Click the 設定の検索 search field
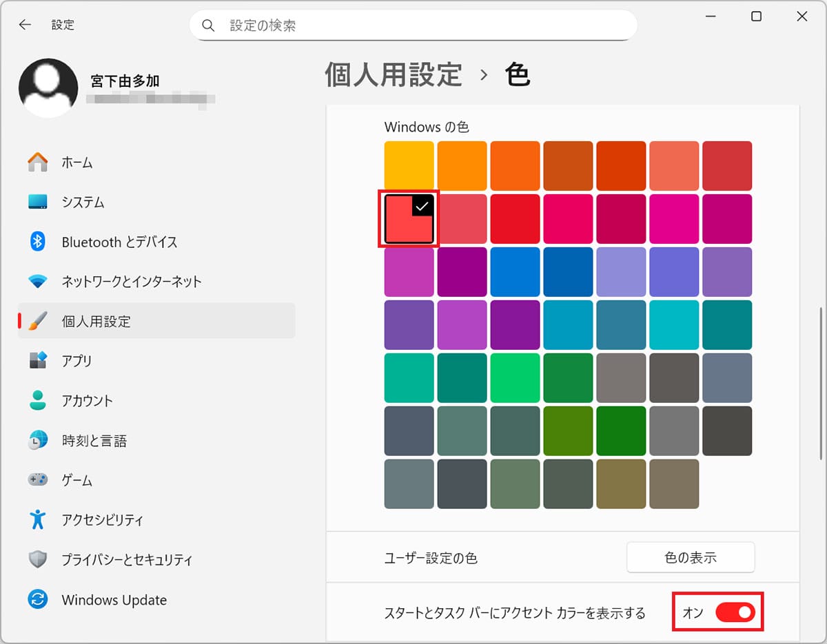Image resolution: width=827 pixels, height=644 pixels. (x=413, y=25)
